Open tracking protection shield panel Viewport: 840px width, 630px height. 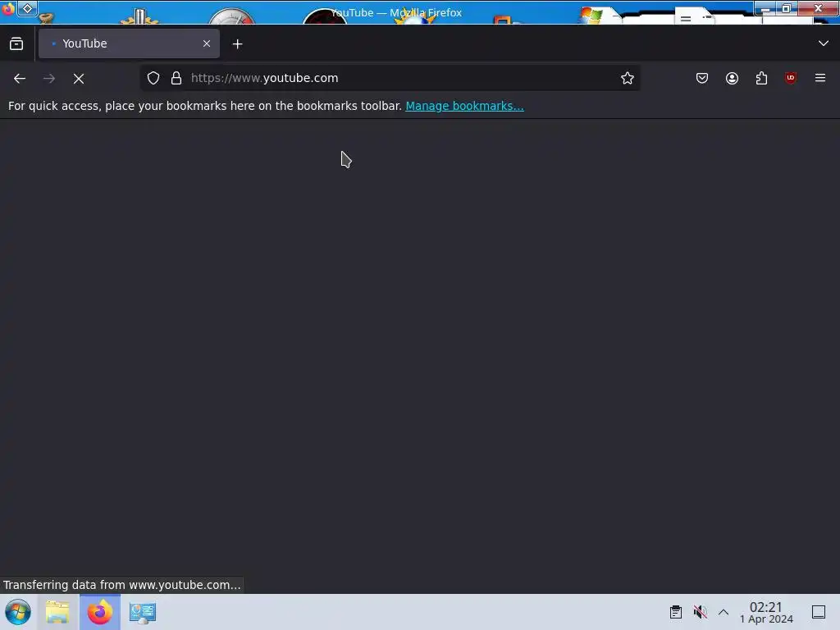(x=153, y=78)
